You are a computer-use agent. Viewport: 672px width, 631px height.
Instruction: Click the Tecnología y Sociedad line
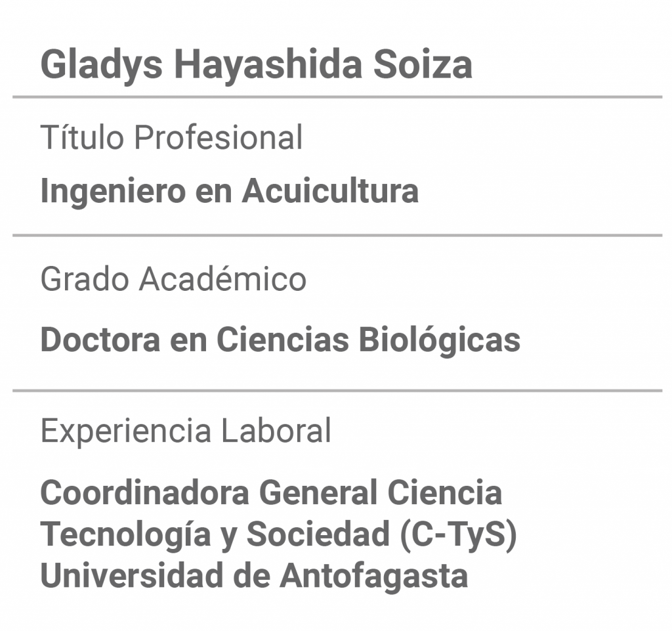tap(278, 534)
